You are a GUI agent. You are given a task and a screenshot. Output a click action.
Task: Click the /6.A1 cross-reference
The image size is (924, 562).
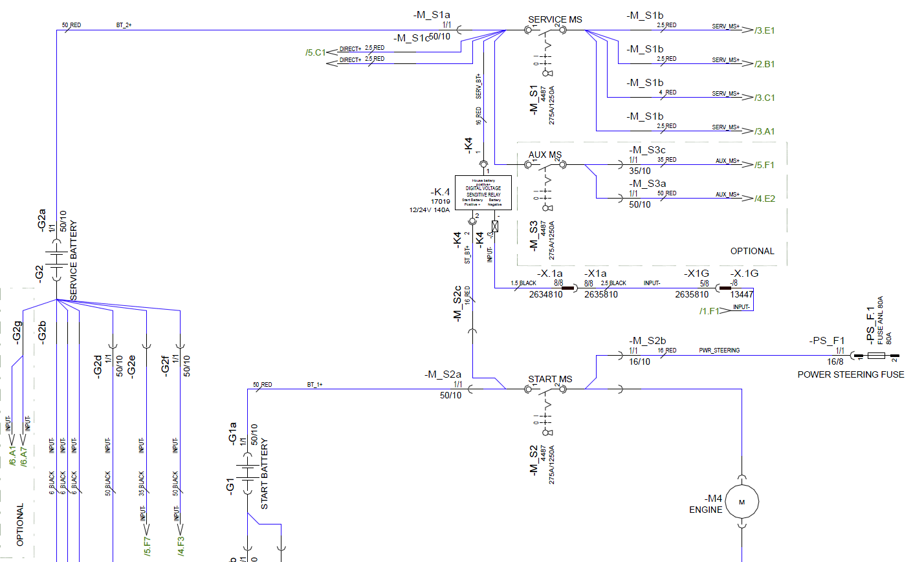12,456
